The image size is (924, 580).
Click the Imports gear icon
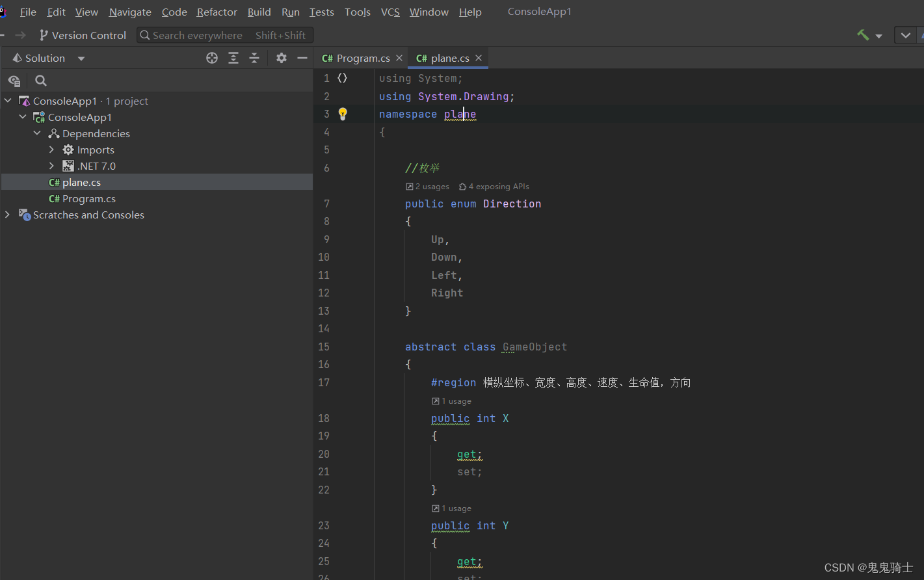click(68, 150)
